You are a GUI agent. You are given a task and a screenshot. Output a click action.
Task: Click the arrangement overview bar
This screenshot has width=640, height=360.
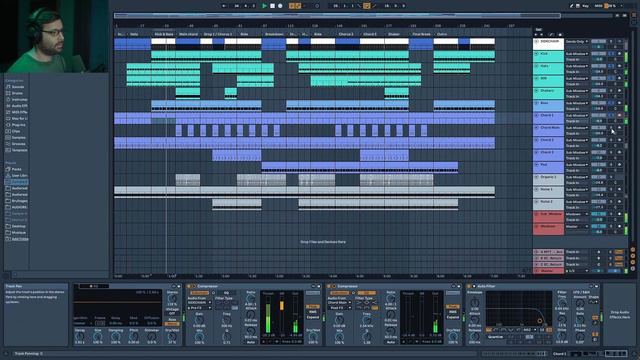coord(337,16)
